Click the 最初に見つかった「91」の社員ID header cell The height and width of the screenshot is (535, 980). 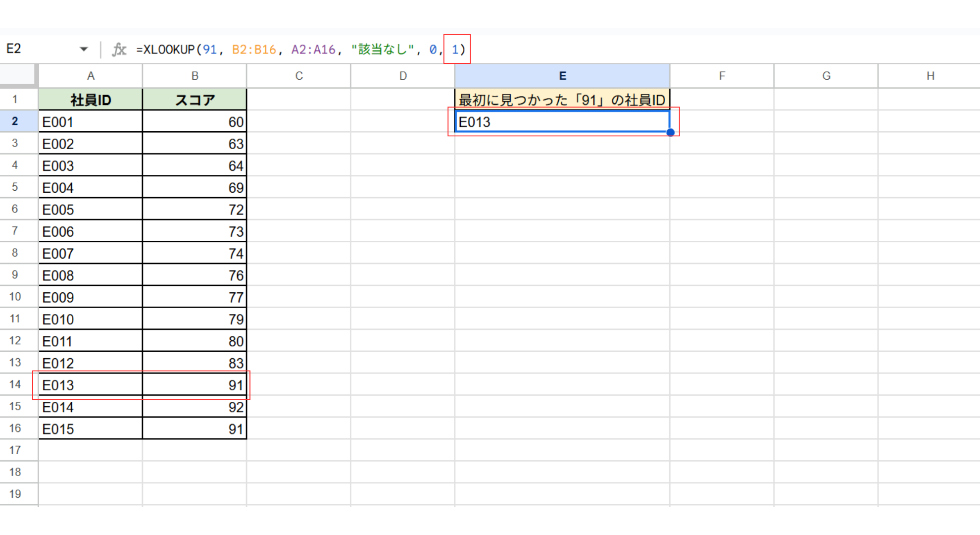coord(562,100)
